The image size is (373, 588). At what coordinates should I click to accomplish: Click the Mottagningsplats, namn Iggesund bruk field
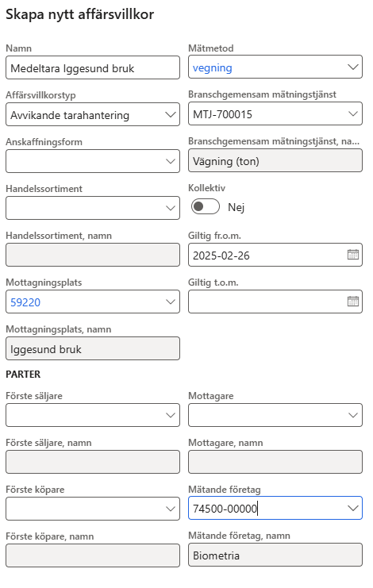point(93,348)
